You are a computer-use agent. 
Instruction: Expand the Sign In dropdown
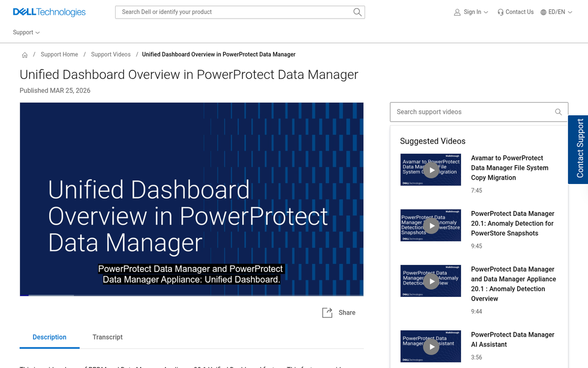tap(471, 12)
